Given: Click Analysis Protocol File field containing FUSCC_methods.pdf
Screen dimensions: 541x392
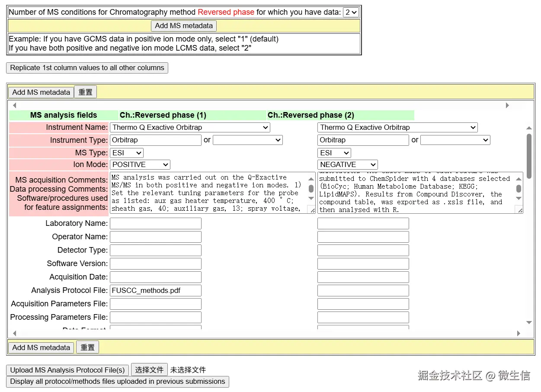Looking at the screenshot, I should (156, 291).
